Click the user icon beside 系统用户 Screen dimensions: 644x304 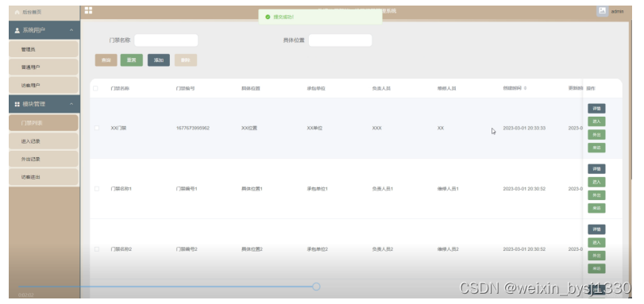click(17, 30)
